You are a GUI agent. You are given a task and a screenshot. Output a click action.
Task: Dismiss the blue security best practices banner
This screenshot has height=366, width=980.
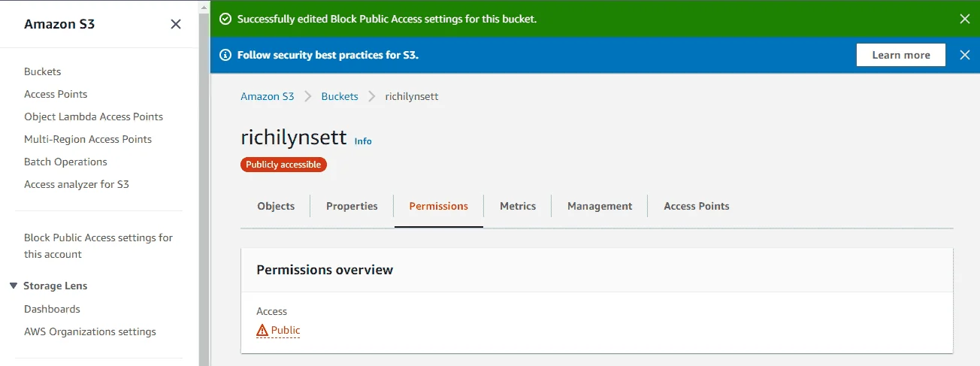965,55
